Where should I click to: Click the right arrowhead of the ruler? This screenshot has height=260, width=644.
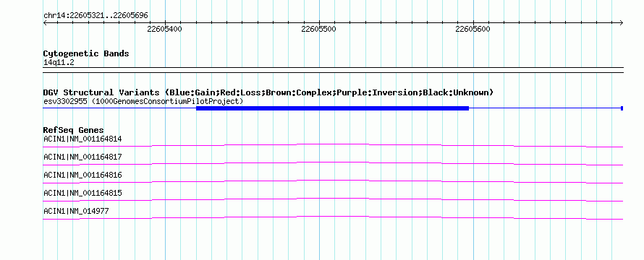click(621, 23)
